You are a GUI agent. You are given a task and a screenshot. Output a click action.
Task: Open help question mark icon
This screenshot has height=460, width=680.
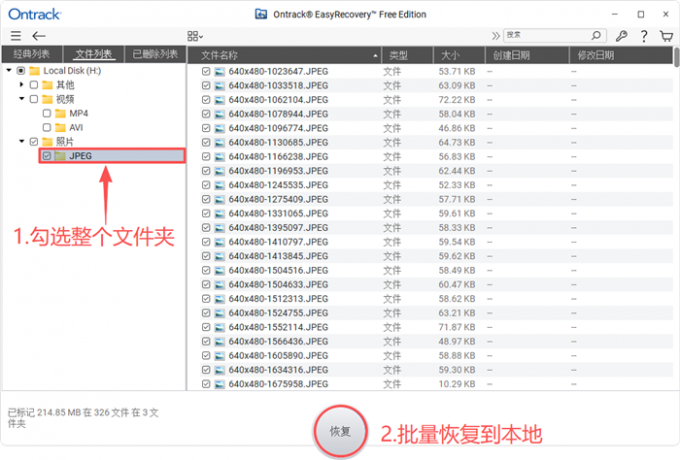coord(644,36)
